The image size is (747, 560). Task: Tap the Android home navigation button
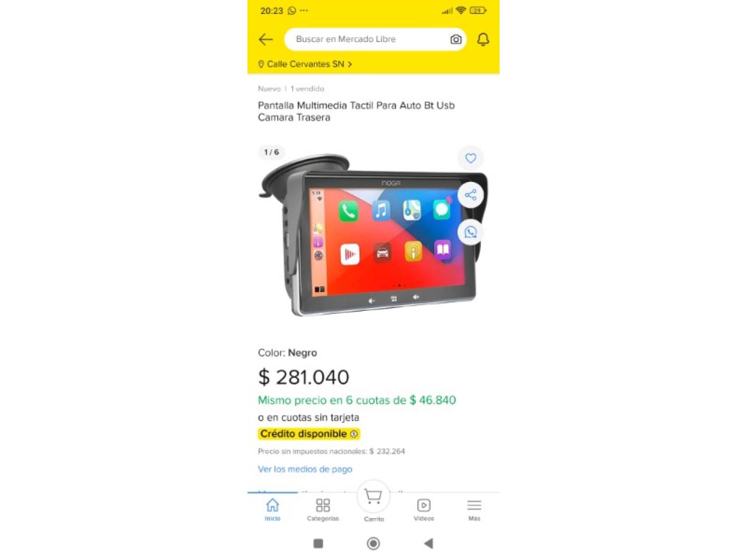[x=373, y=544]
